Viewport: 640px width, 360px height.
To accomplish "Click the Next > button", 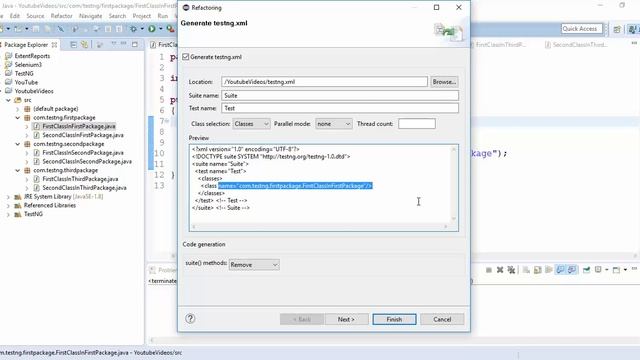I will click(347, 319).
